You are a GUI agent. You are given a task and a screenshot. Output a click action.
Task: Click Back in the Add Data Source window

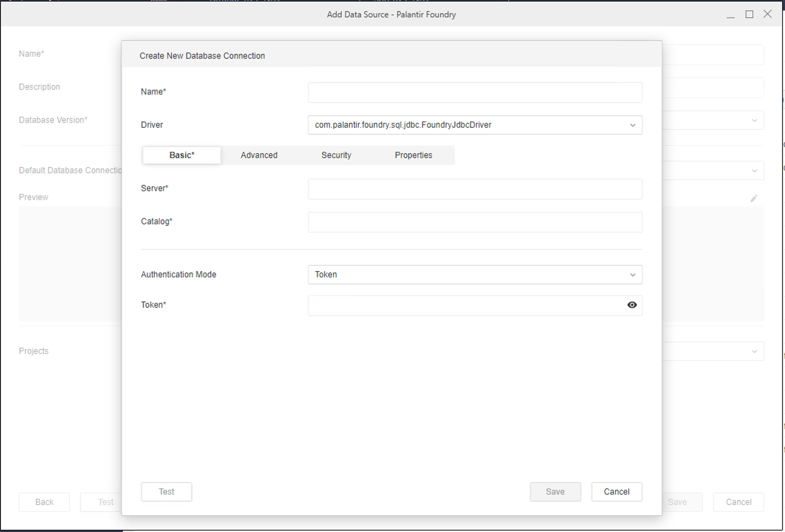(x=44, y=502)
